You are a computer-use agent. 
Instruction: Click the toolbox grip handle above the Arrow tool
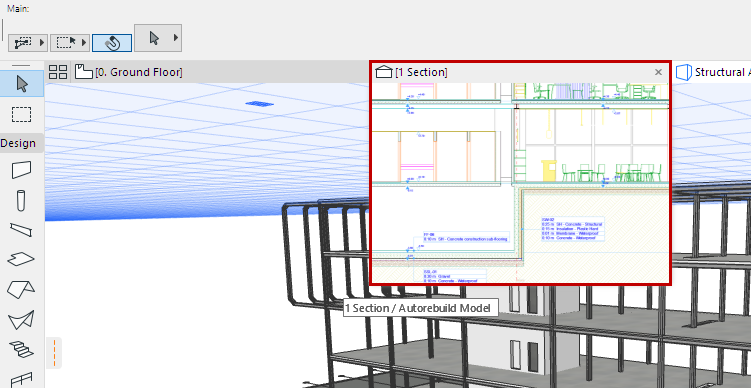point(20,66)
